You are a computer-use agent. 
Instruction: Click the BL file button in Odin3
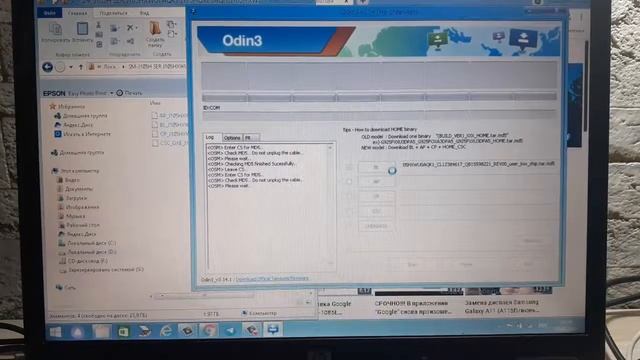[x=376, y=167]
